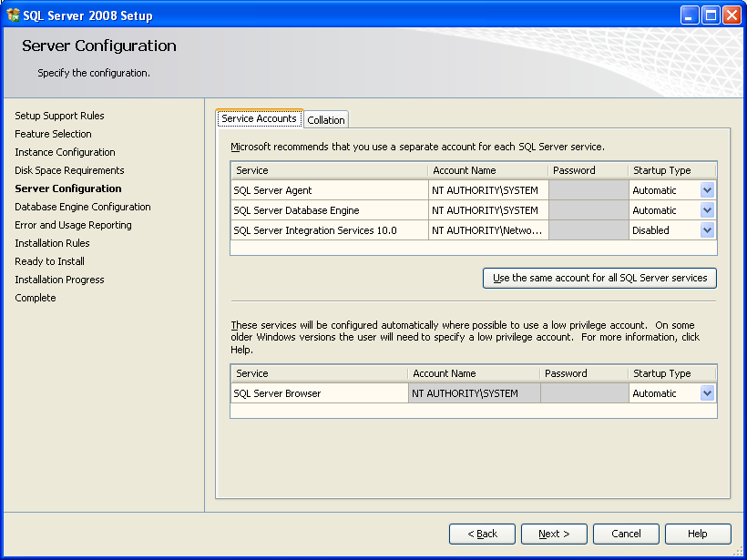Screen dimensions: 747x560
Task: Open Startup Type dropdown for SQL Server Agent
Action: click(x=707, y=190)
